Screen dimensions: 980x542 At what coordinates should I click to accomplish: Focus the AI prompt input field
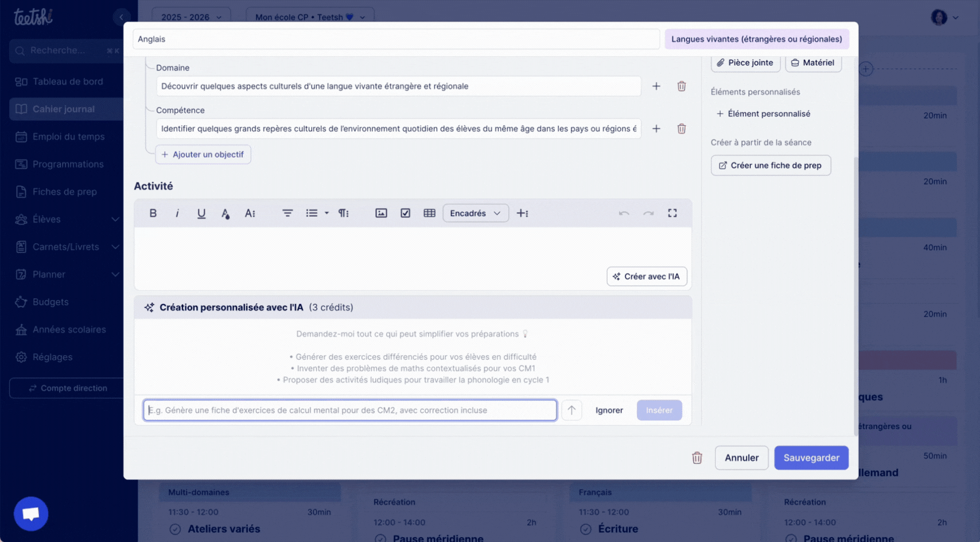coord(349,411)
